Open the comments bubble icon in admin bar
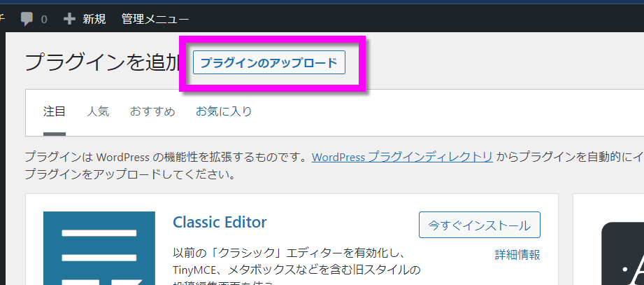The width and height of the screenshot is (644, 285). pos(27,19)
